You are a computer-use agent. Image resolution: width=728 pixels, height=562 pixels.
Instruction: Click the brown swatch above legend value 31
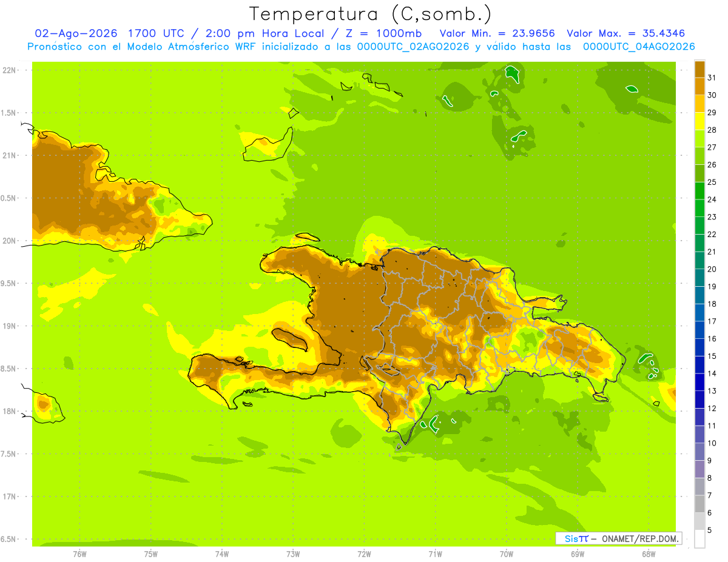699,69
